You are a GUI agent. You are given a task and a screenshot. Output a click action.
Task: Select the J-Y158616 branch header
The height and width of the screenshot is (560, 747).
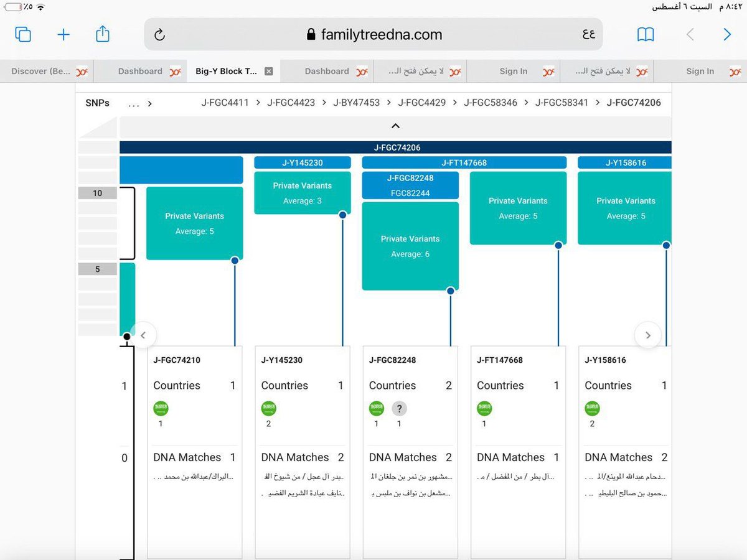tap(625, 162)
